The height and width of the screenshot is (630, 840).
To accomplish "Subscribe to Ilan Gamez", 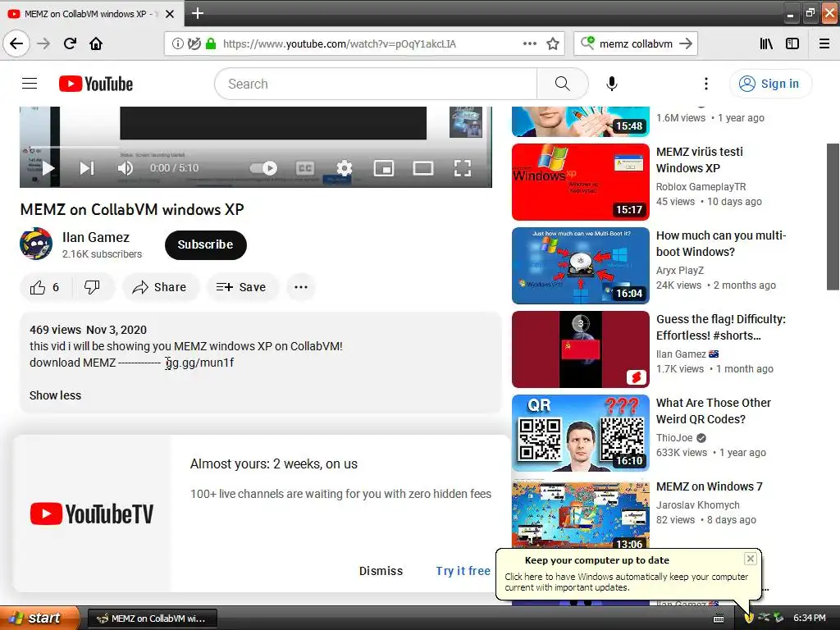I will pyautogui.click(x=206, y=244).
